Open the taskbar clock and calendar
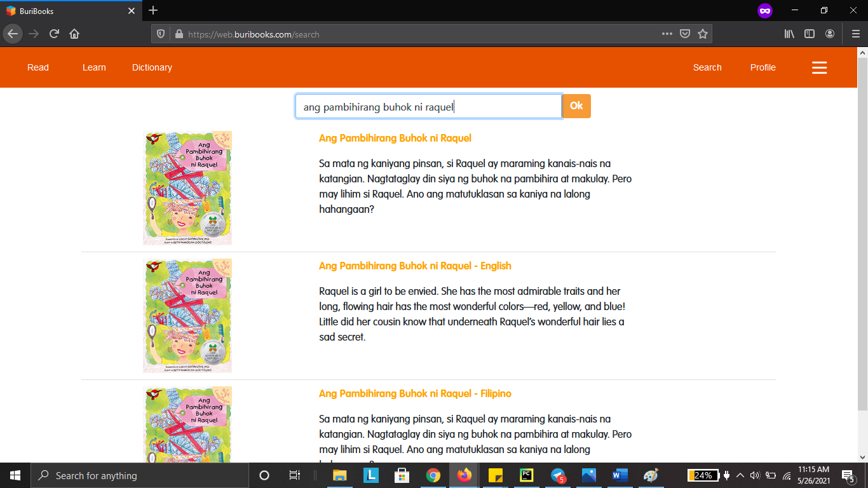This screenshot has height=488, width=868. pos(815,475)
